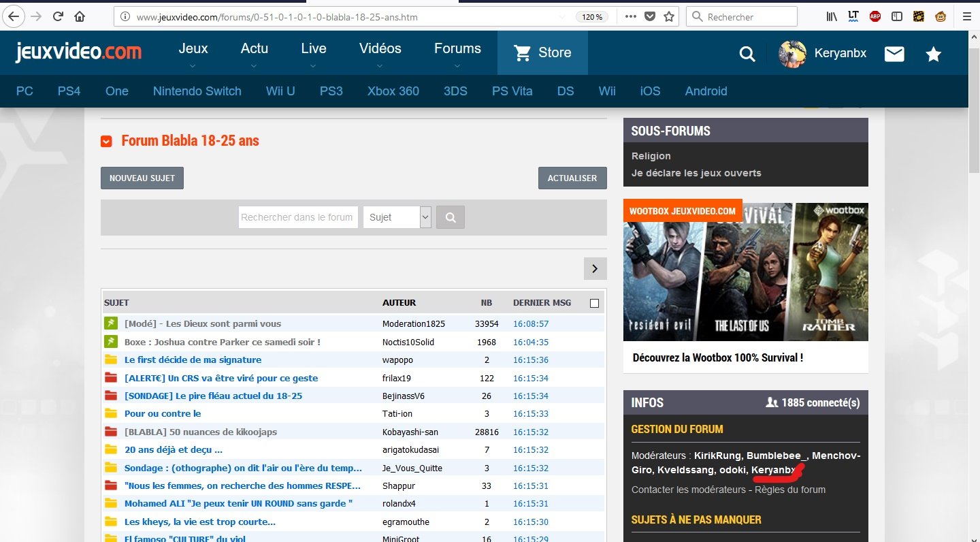
Task: Select the PS4 platform tab
Action: (x=69, y=91)
